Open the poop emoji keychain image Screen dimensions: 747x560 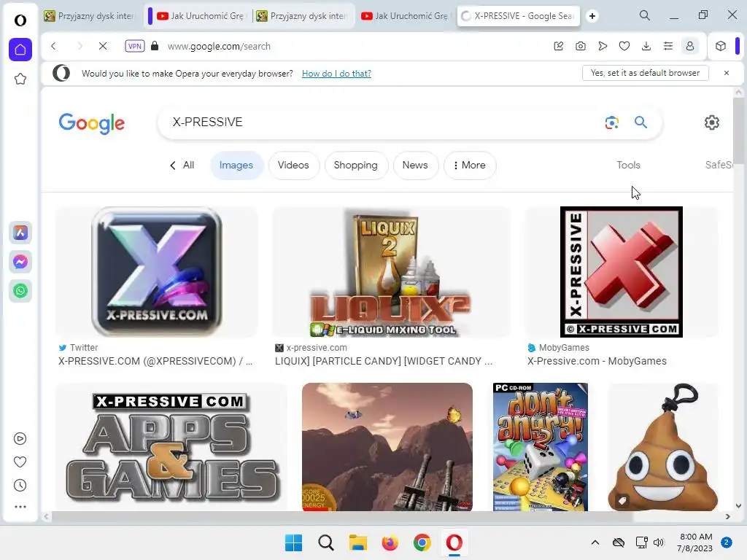[x=663, y=447]
